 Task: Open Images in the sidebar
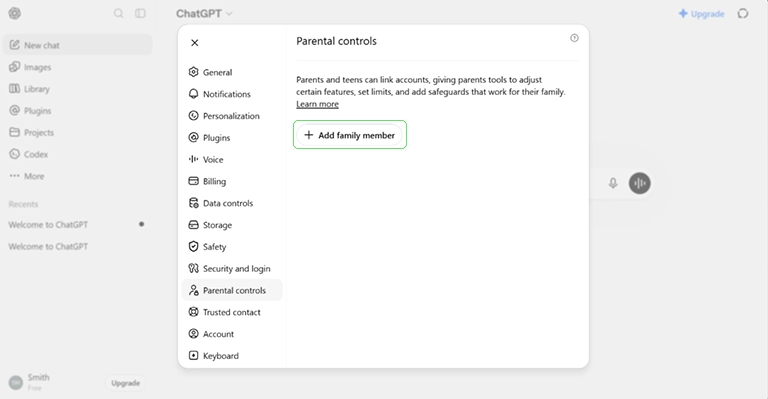(x=77, y=67)
